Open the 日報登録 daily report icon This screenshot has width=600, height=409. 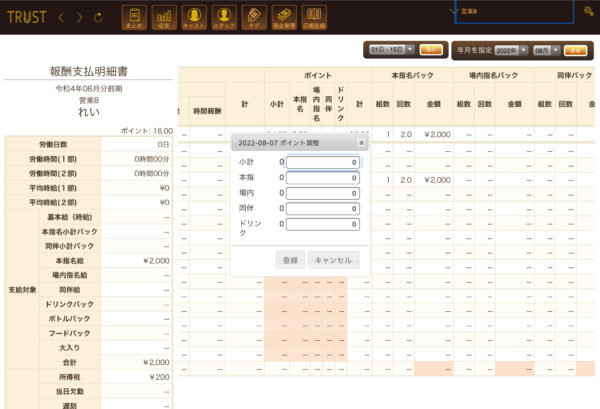pyautogui.click(x=314, y=17)
